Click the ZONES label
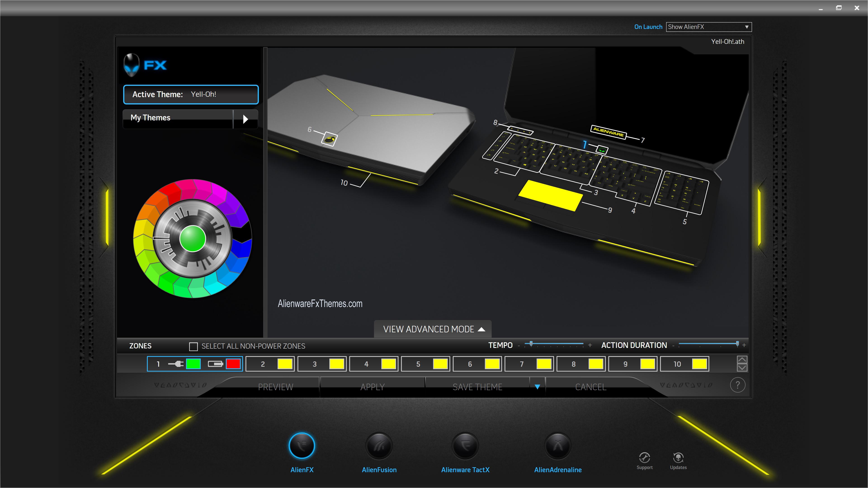 pos(140,346)
